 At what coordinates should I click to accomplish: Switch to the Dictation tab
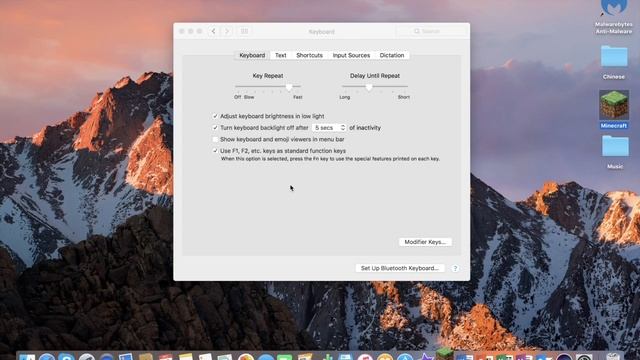point(392,55)
